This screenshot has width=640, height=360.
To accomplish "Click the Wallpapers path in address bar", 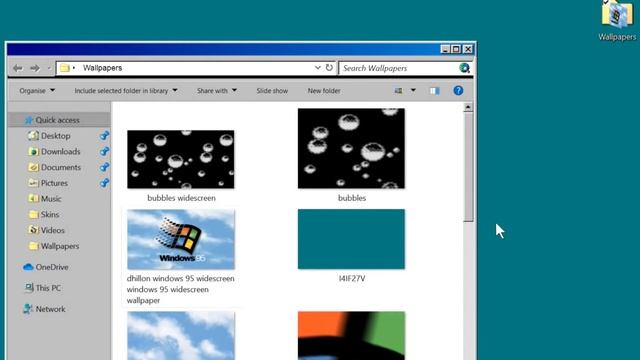I will pos(102,68).
